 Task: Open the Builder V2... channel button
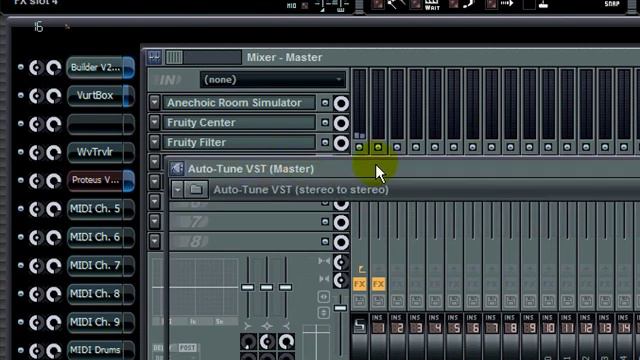point(100,67)
